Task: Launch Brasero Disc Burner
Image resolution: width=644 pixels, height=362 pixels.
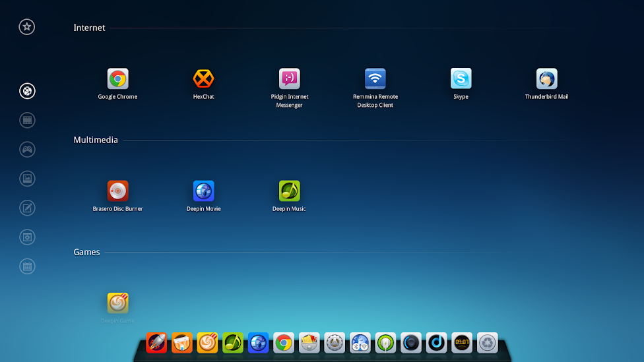Action: (118, 191)
